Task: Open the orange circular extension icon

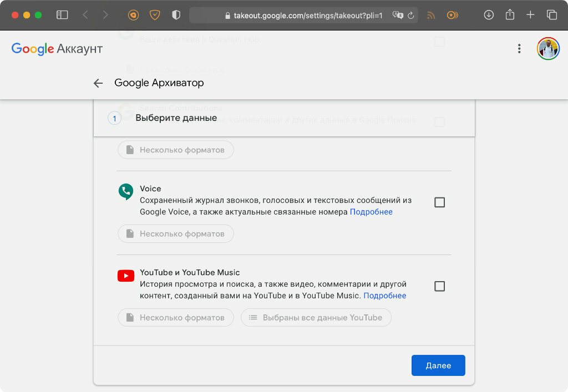Action: click(133, 15)
